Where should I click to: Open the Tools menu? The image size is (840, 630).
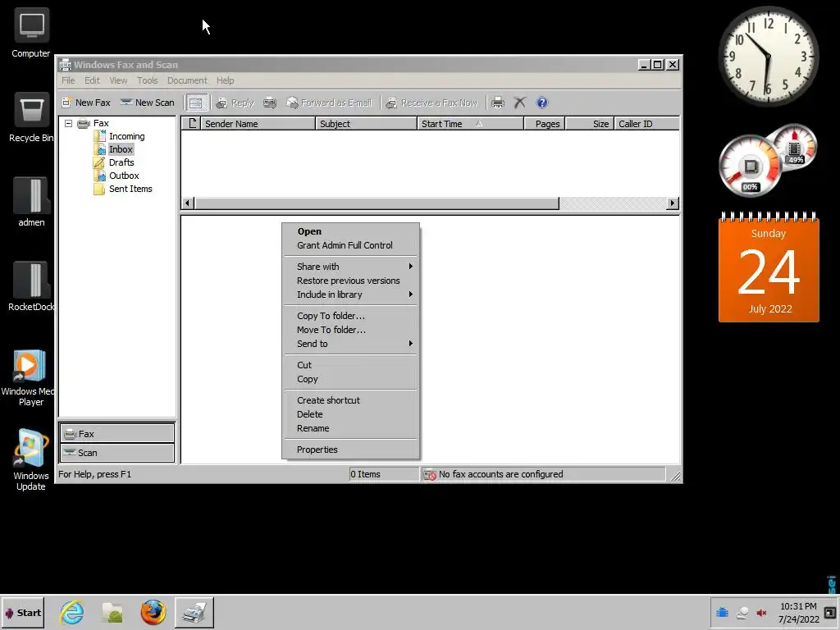pos(148,80)
